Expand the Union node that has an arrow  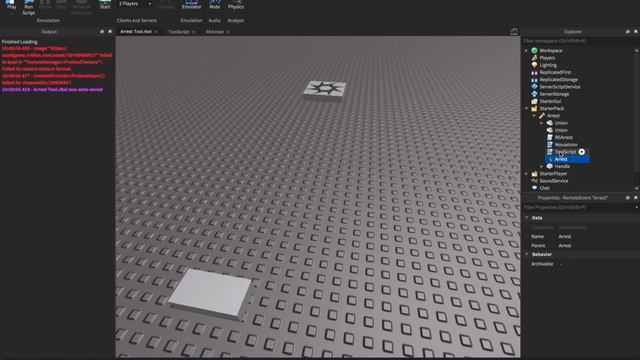[x=542, y=123]
